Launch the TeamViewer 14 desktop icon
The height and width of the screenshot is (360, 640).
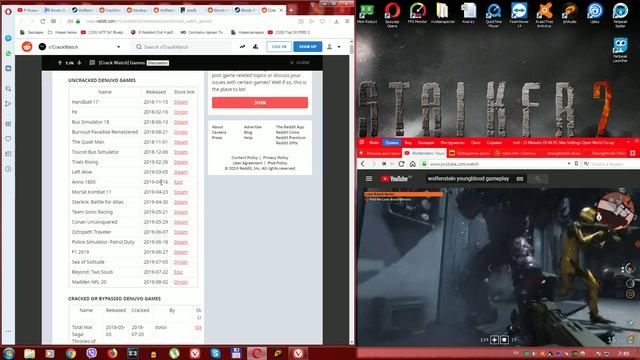tap(519, 14)
